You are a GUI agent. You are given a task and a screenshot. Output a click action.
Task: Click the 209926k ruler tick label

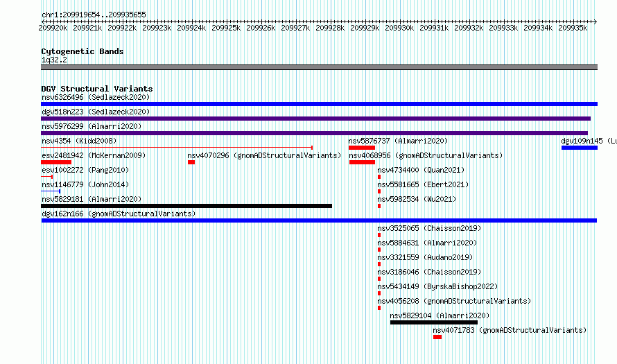click(x=261, y=28)
